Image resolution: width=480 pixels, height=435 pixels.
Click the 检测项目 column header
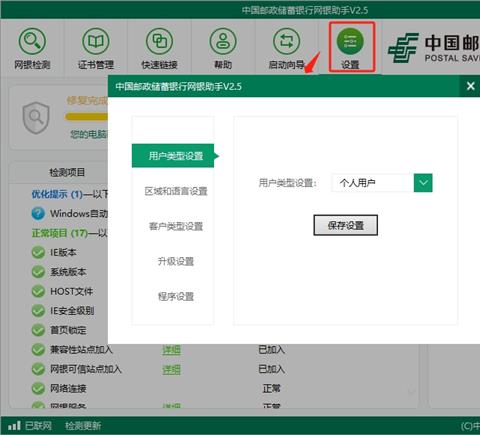[x=67, y=172]
